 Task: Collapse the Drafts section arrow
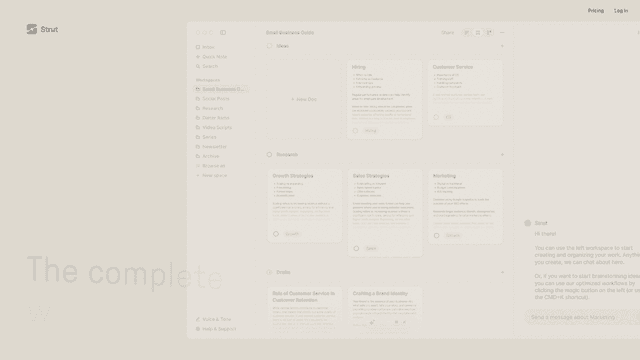coord(502,272)
